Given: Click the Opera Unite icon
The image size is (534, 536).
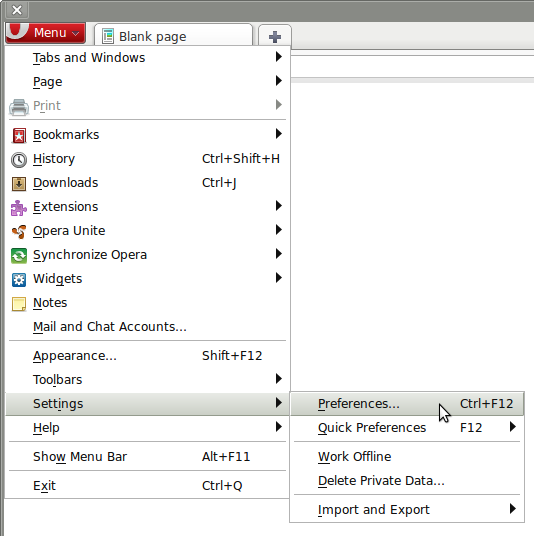Looking at the screenshot, I should [19, 231].
